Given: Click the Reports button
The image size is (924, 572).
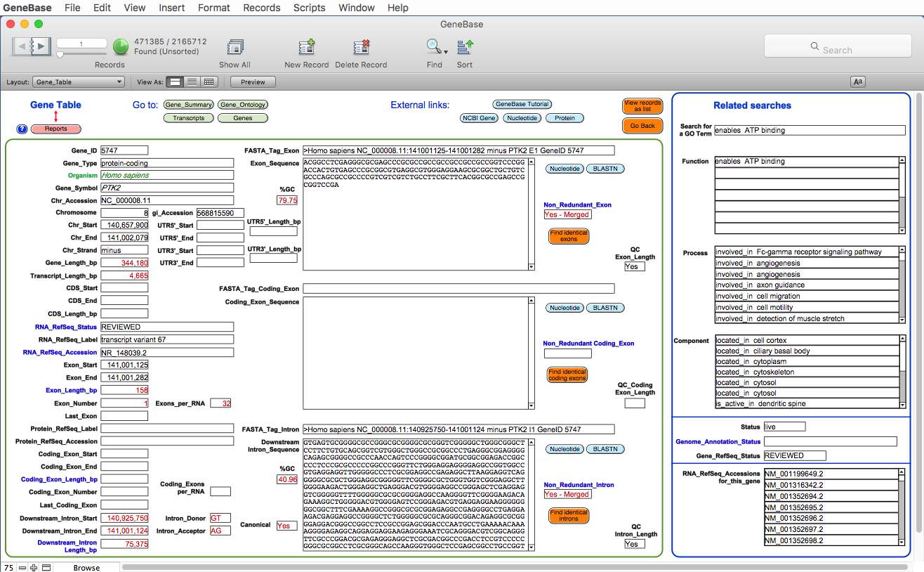Looking at the screenshot, I should [56, 129].
